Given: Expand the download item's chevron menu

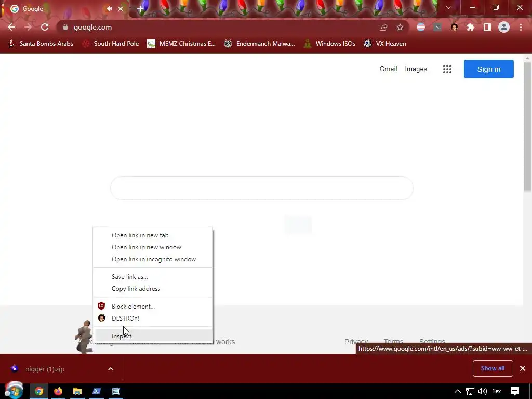Looking at the screenshot, I should pos(111,369).
